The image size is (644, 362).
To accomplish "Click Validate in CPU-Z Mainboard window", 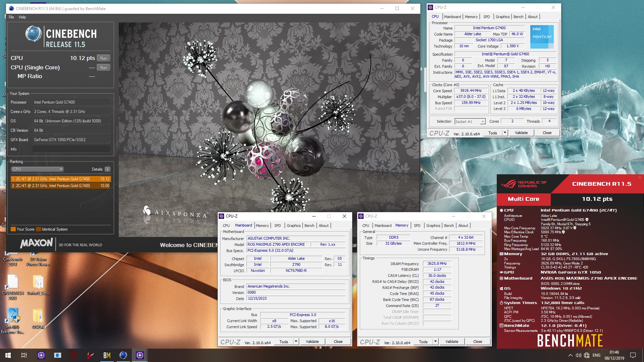I will (x=312, y=342).
